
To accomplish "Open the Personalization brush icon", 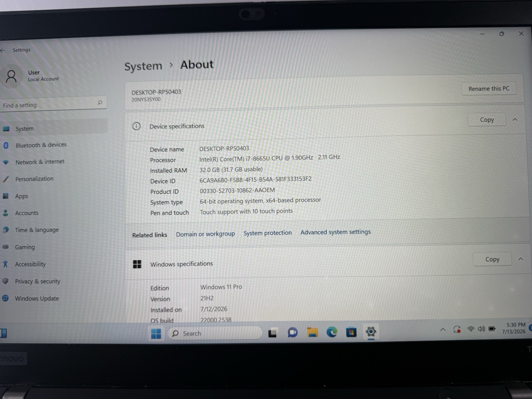I will tap(6, 179).
